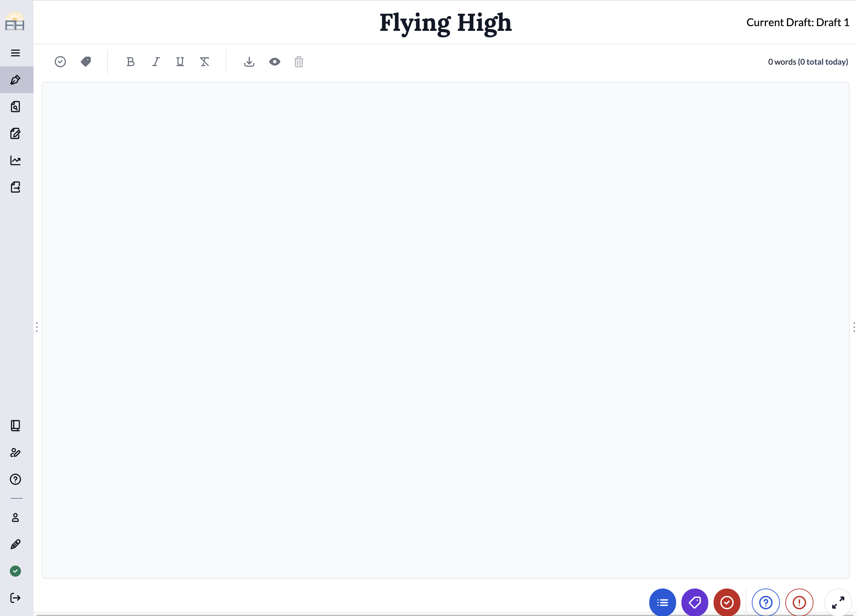
Task: Toggle the preview/eye visibility icon
Action: coord(274,61)
